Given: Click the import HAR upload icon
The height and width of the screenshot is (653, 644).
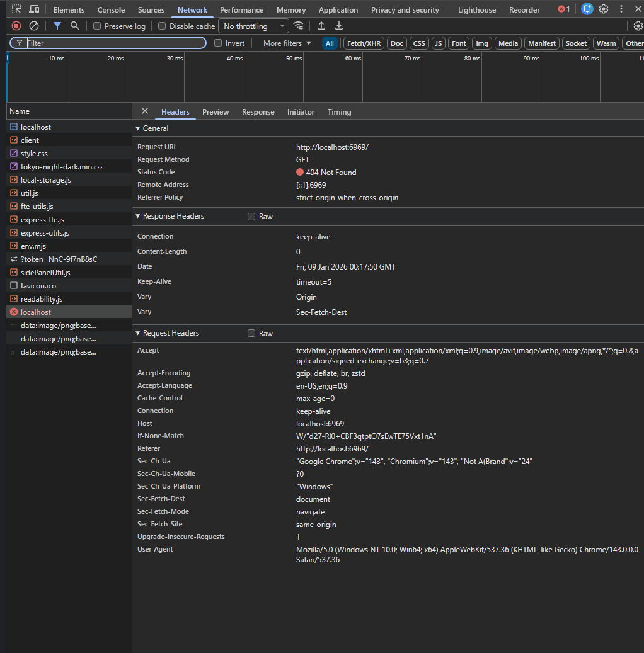Looking at the screenshot, I should pyautogui.click(x=321, y=26).
